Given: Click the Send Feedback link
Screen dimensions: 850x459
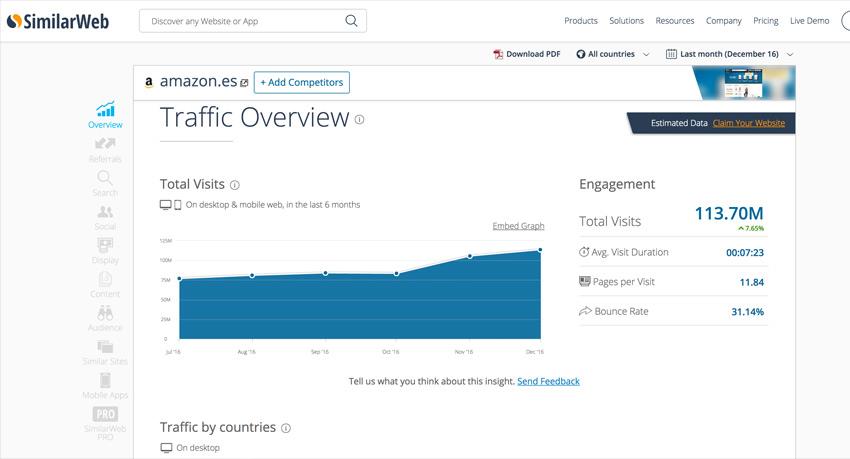Looking at the screenshot, I should click(548, 381).
